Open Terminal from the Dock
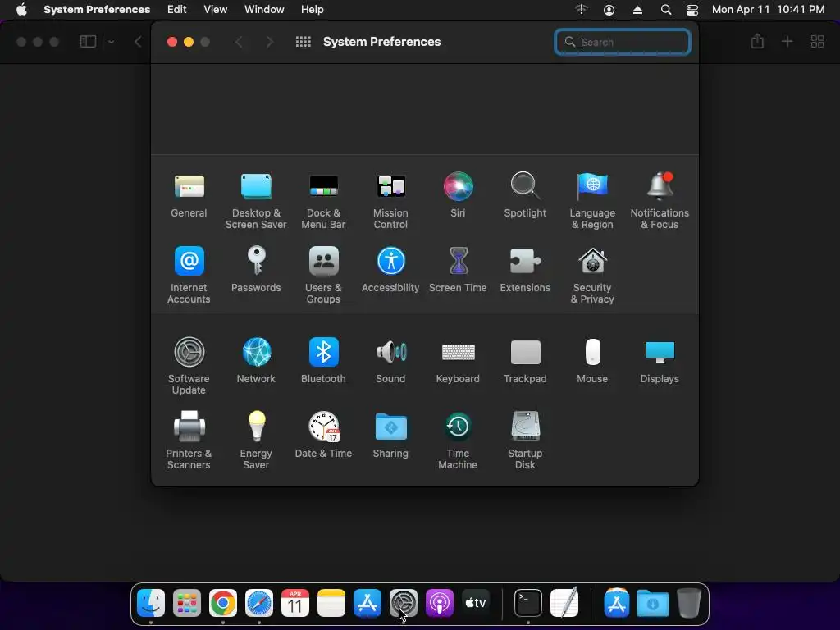 (528, 603)
